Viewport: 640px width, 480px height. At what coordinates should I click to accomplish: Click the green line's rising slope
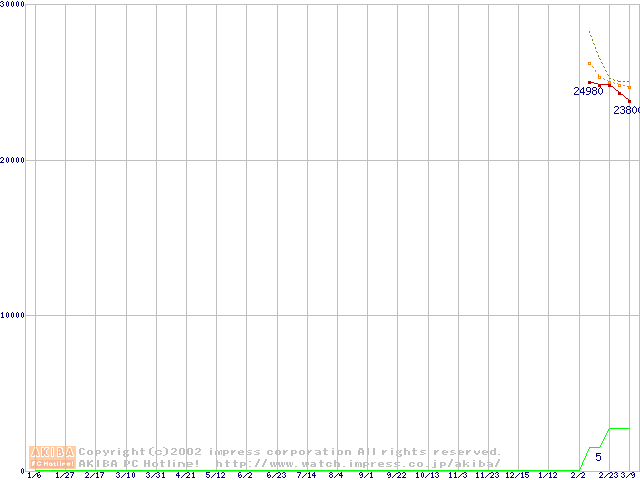point(584,459)
